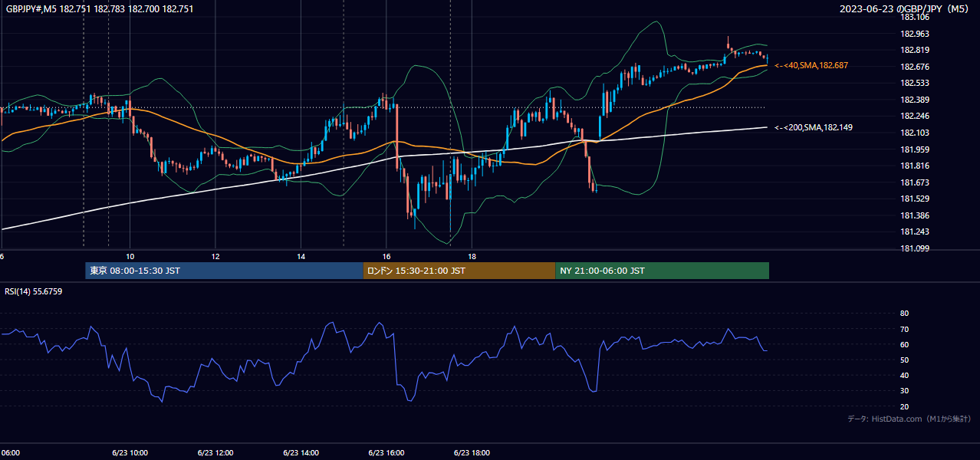980x460 pixels.
Task: Click the RSI(14) 55.6759 indicator label
Action: click(x=34, y=291)
